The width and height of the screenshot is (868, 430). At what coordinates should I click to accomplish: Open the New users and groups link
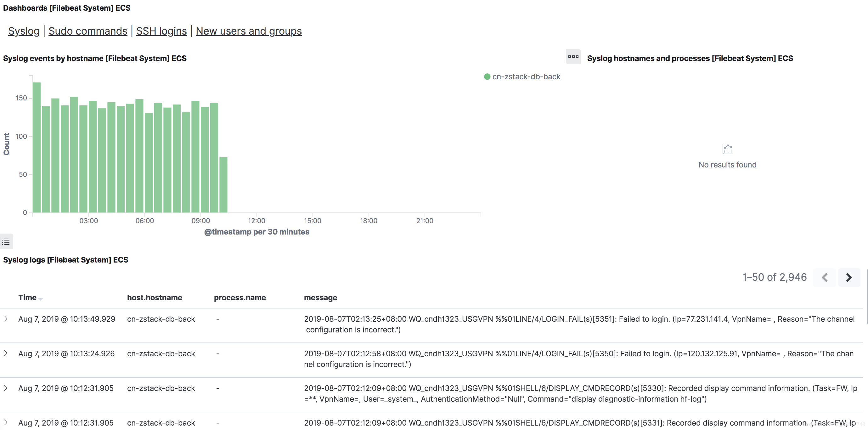(249, 31)
